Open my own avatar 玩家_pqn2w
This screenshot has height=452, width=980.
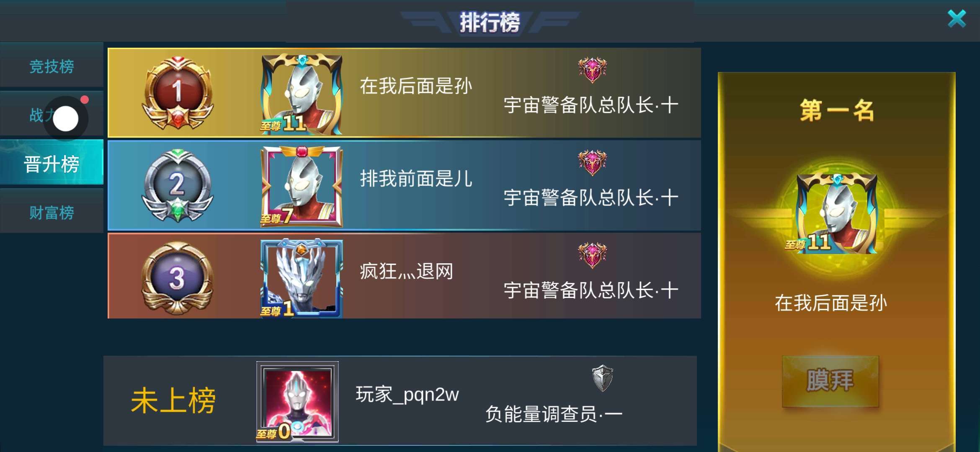click(x=297, y=402)
